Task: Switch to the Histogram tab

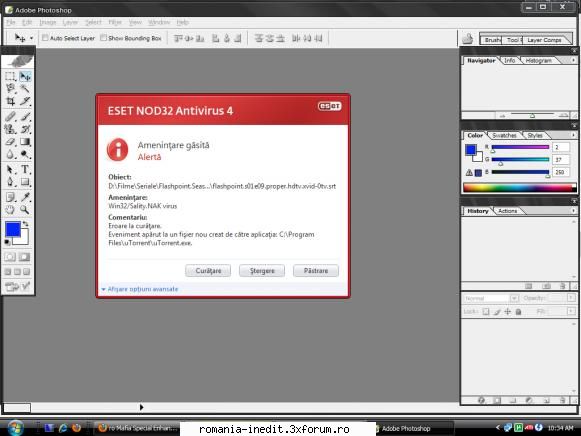Action: [538, 60]
